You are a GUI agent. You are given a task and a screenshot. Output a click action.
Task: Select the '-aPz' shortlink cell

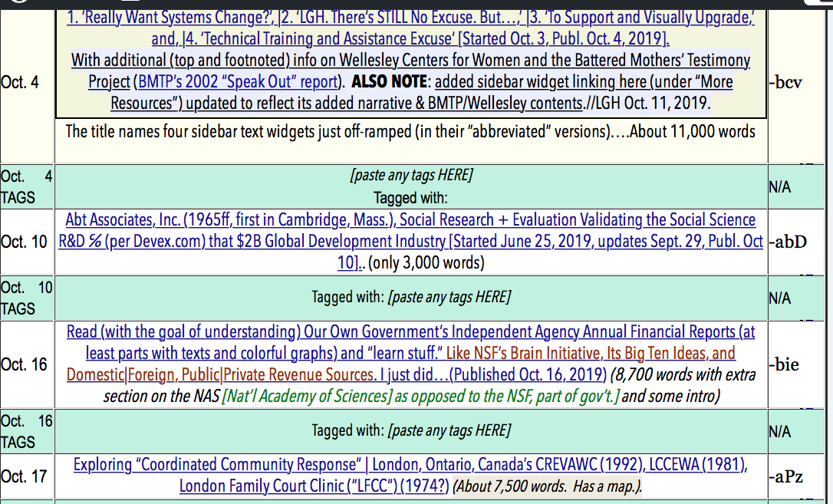785,476
